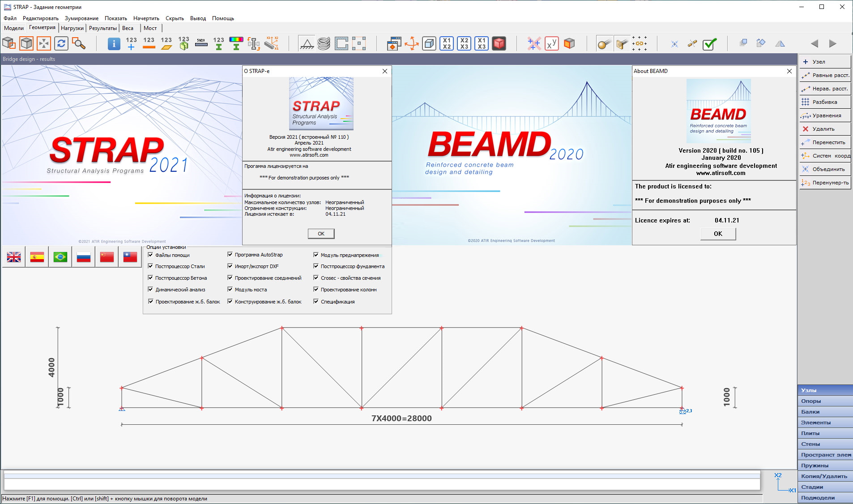Click the 'Узел' side panel button
Image resolution: width=853 pixels, height=504 pixels.
825,62
